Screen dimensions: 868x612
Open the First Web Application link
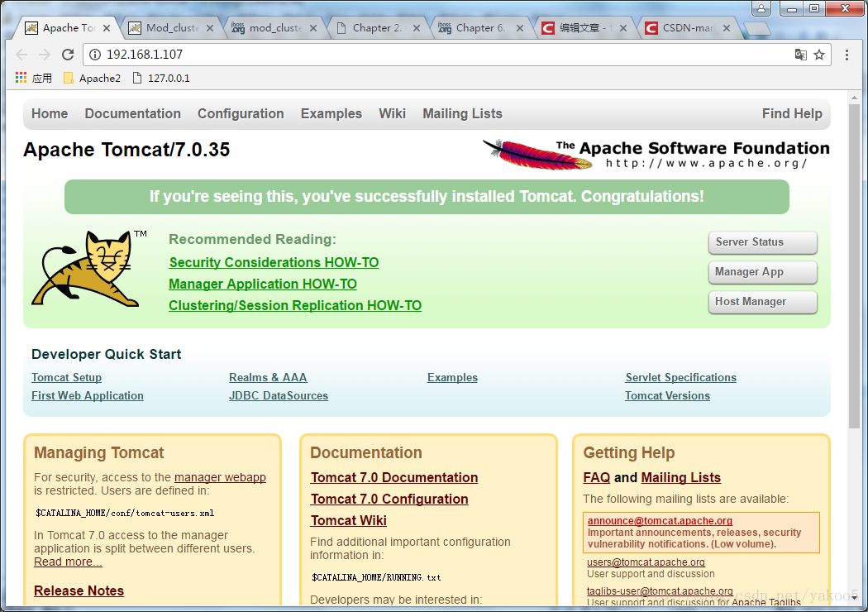88,395
